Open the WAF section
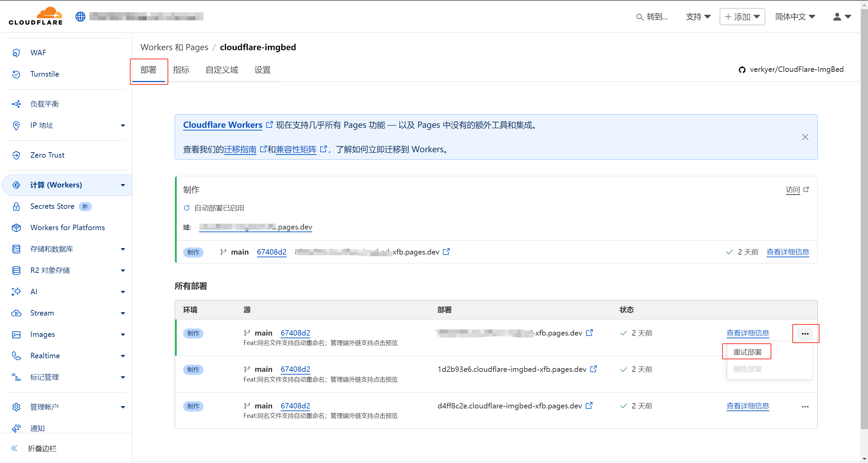This screenshot has width=868, height=463. pos(38,53)
